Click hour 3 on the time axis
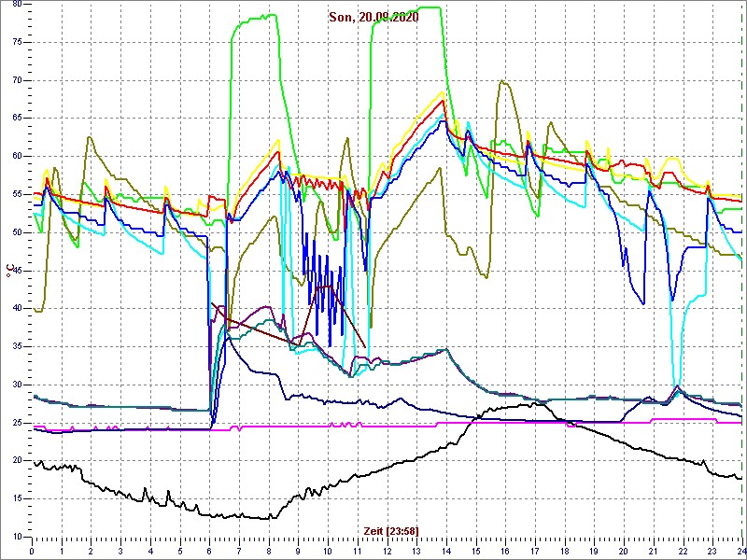This screenshot has height=560, width=747. click(x=120, y=551)
